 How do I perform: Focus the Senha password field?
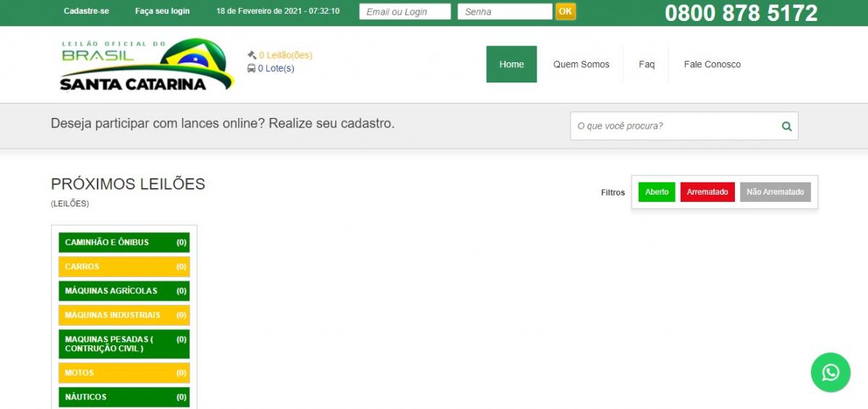(x=505, y=12)
